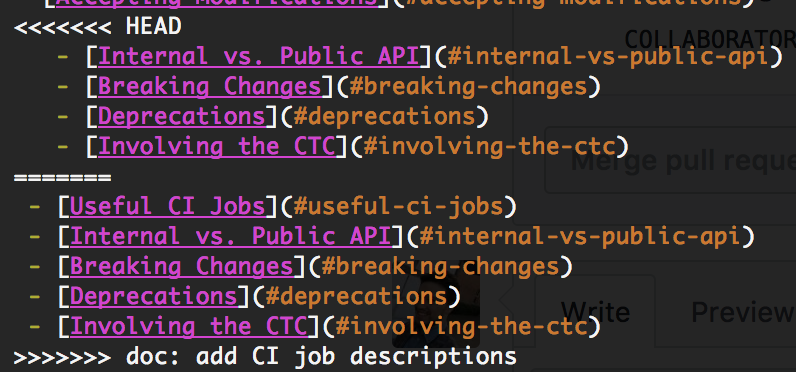
Task: Switch to the Preview tab in background page
Action: point(743,312)
